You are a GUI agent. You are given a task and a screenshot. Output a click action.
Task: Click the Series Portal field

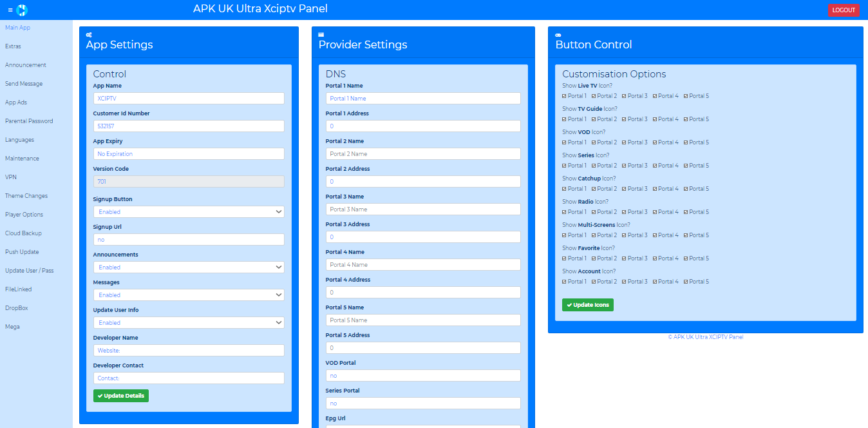pos(423,403)
